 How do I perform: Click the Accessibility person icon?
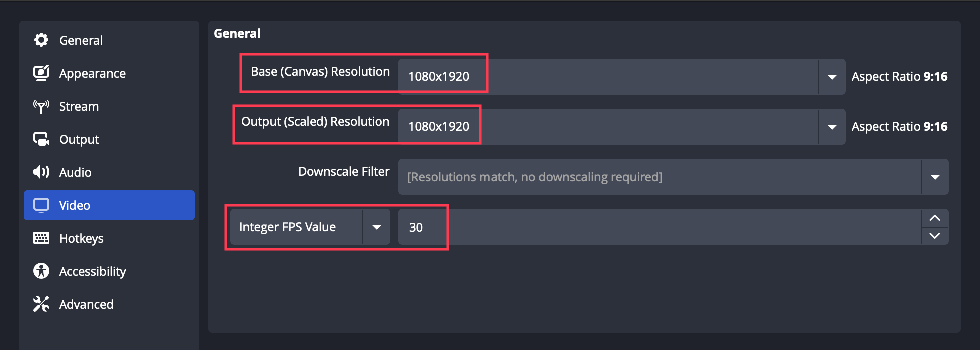[41, 271]
